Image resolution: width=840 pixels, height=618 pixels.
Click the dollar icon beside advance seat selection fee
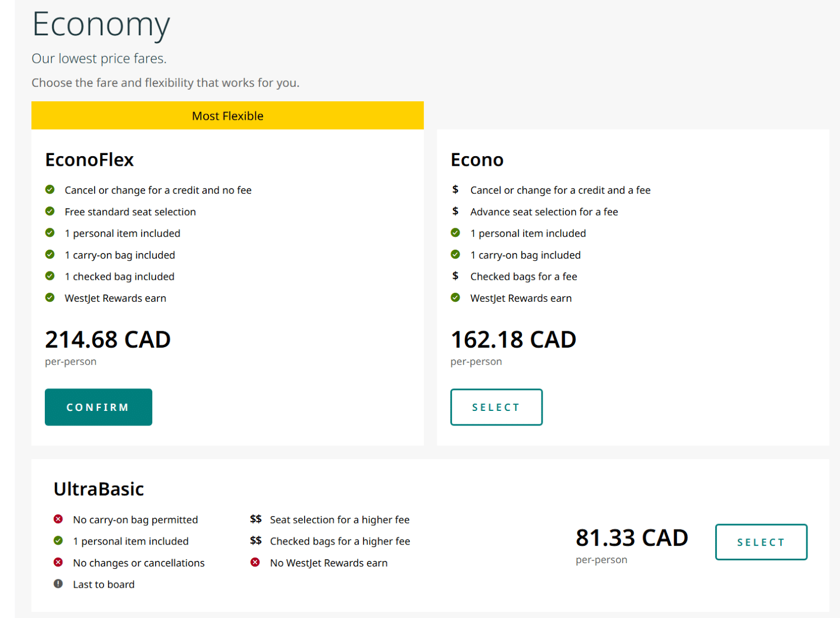(x=455, y=211)
